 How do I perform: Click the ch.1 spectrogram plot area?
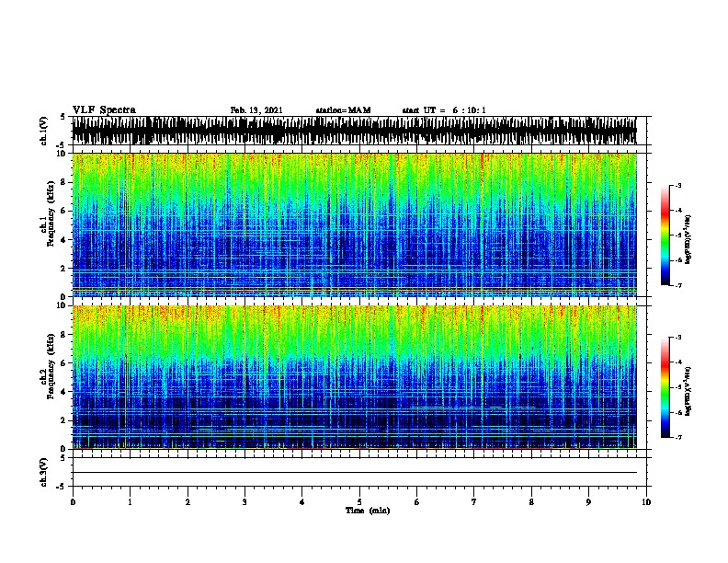click(354, 224)
